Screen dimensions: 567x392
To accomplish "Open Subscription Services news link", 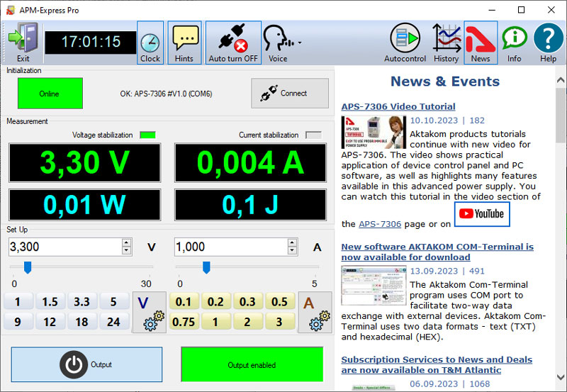I will pyautogui.click(x=437, y=365).
